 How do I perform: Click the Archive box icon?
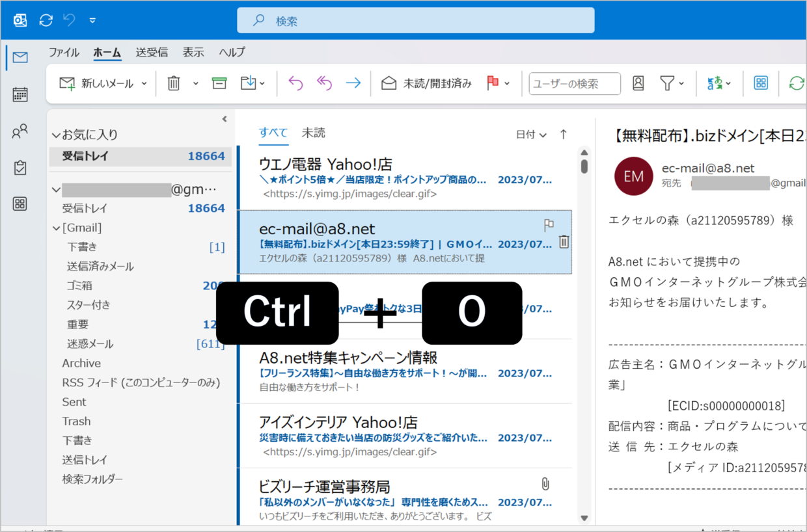click(219, 83)
